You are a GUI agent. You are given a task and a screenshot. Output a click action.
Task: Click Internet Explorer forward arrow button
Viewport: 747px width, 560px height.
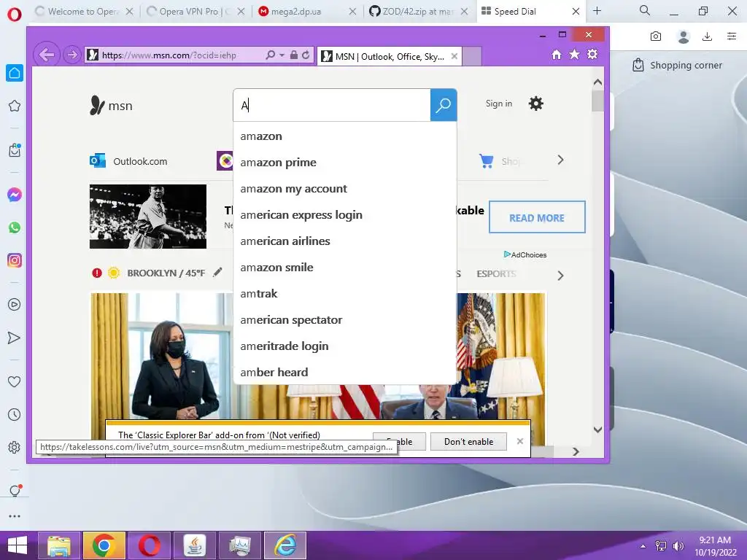[72, 55]
